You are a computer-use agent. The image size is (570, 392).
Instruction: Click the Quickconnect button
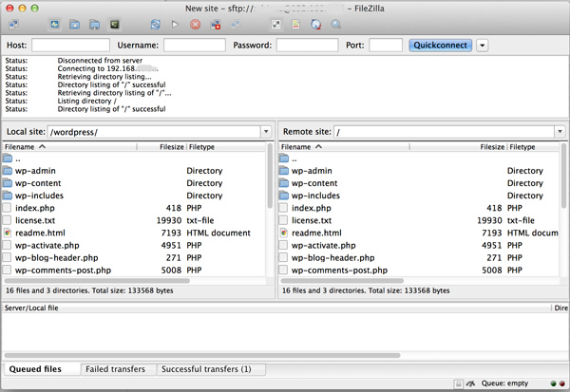tap(440, 46)
